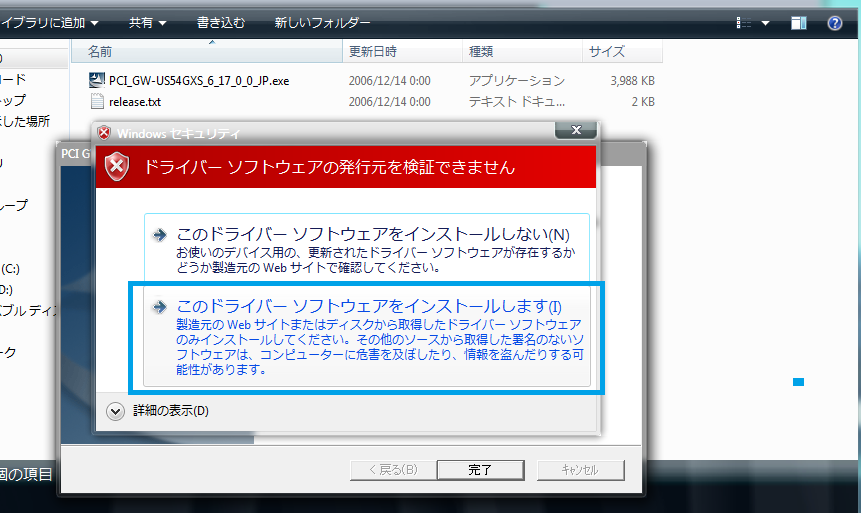Click the キャンセル button in the installer wizard
The image size is (861, 513).
point(580,470)
